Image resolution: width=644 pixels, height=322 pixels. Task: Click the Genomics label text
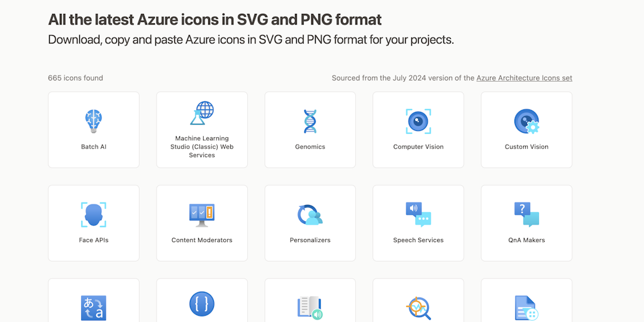pyautogui.click(x=310, y=147)
